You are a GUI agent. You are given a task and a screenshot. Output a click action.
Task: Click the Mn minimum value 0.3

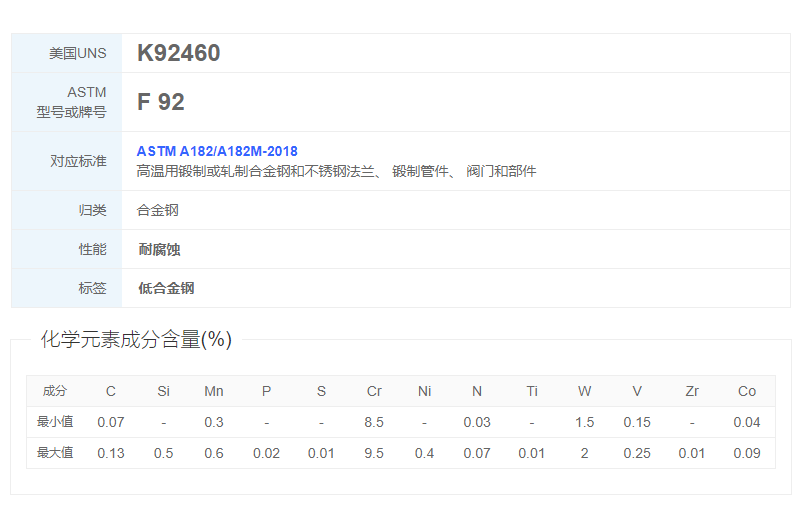[214, 422]
